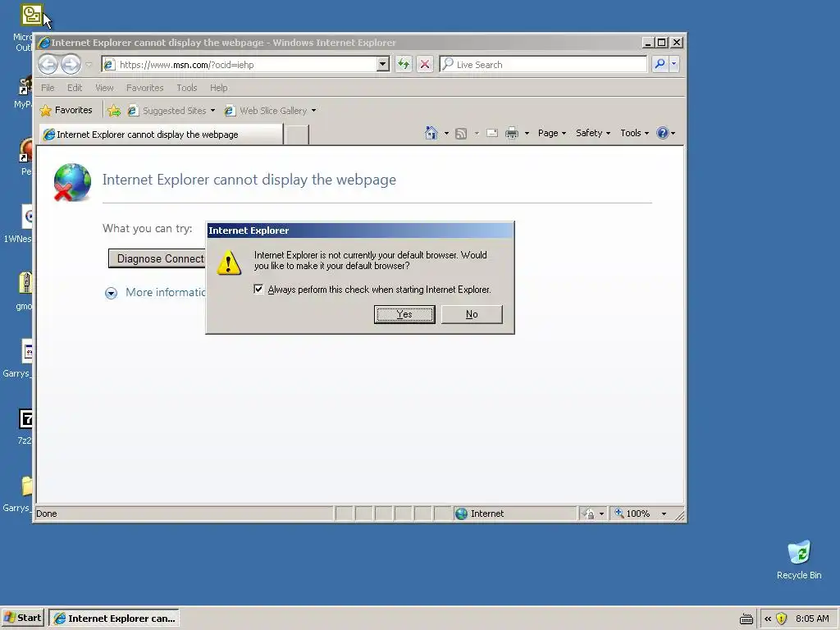Select the cannot display the webpage tab
Viewport: 840px width, 630px height.
point(161,135)
